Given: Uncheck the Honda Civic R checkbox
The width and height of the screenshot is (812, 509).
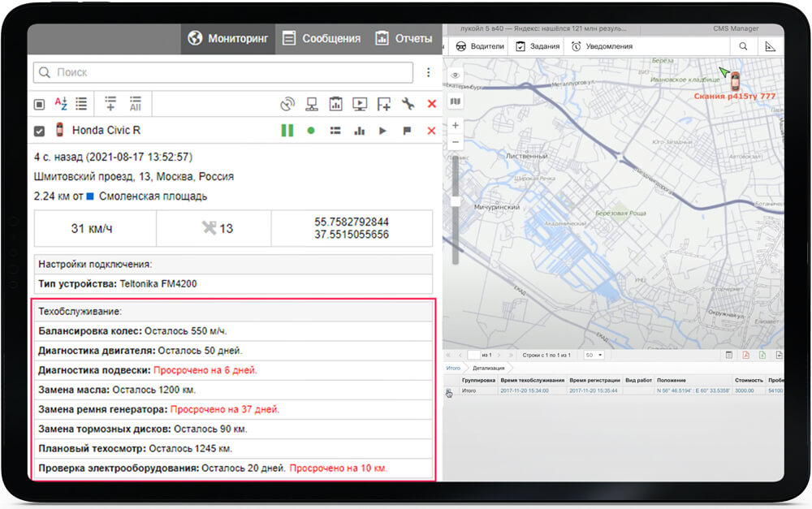Looking at the screenshot, I should [39, 131].
